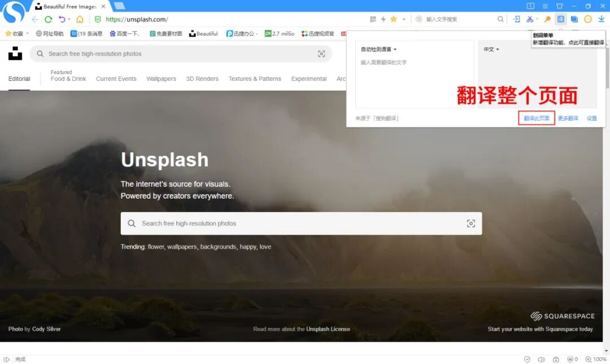
Task: Focus the hero Search free high-resolution photos field
Action: [301, 223]
